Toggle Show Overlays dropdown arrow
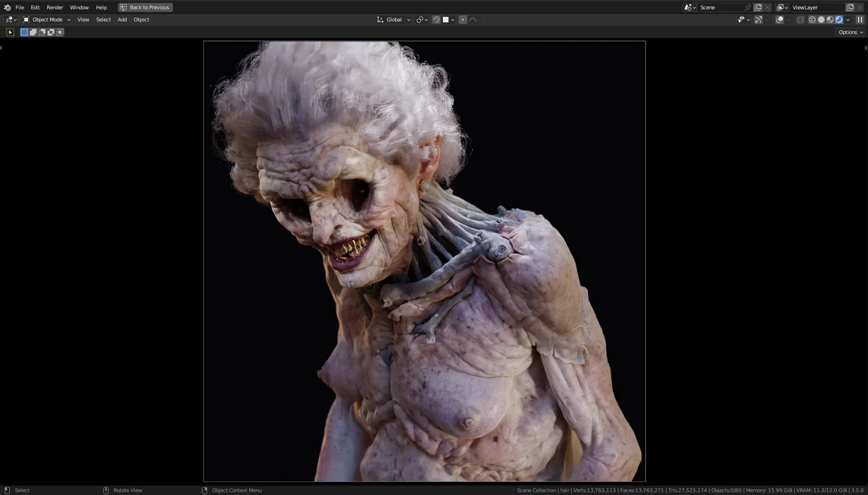This screenshot has width=868, height=495. pos(788,20)
